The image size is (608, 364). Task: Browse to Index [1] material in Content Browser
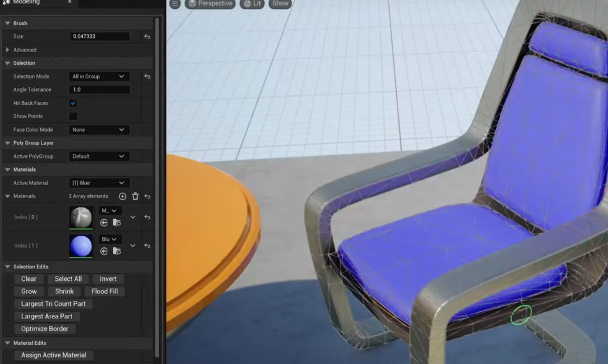point(117,251)
